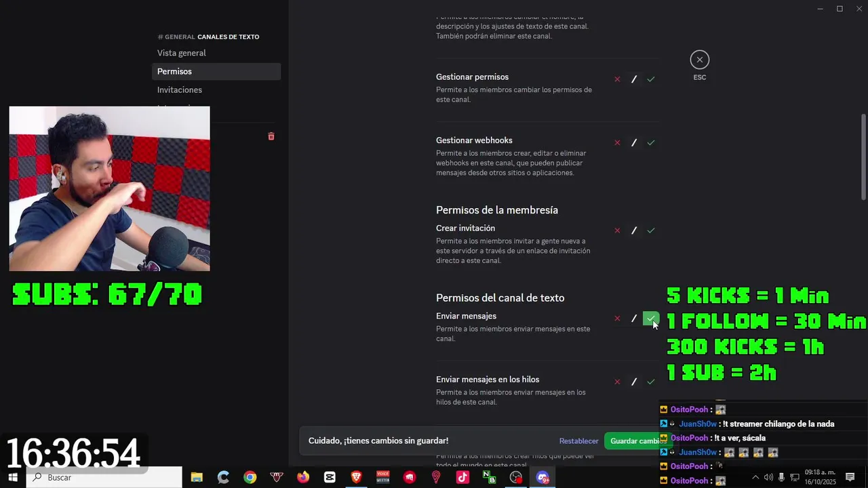
Task: Set Gestionar permisos to neutral slash
Action: point(634,79)
